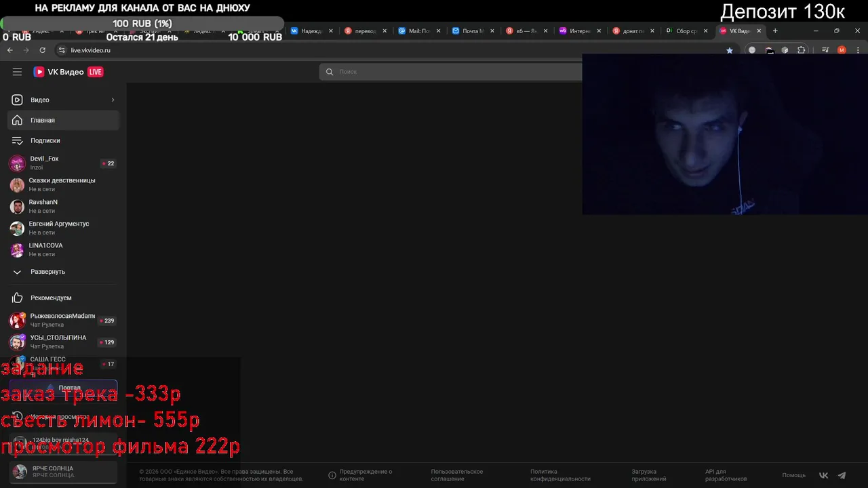Open Devil_Fox channel avatar
The image size is (868, 488).
pos(17,163)
